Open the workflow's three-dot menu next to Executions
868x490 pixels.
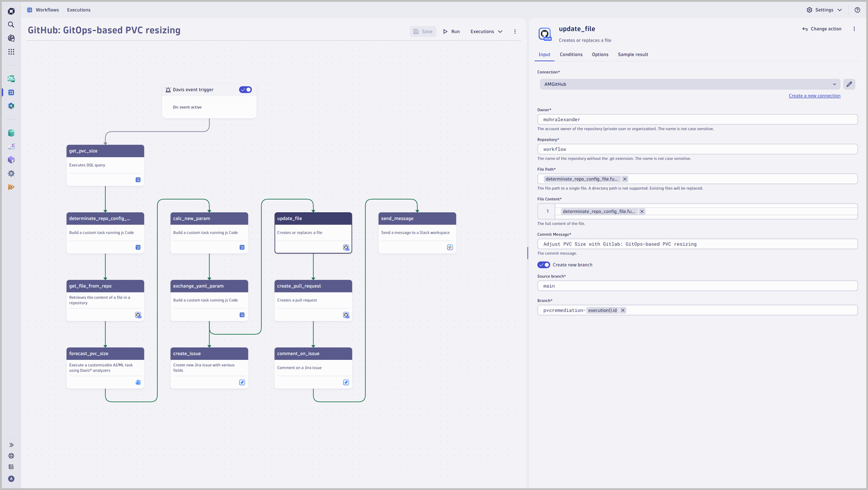point(515,31)
